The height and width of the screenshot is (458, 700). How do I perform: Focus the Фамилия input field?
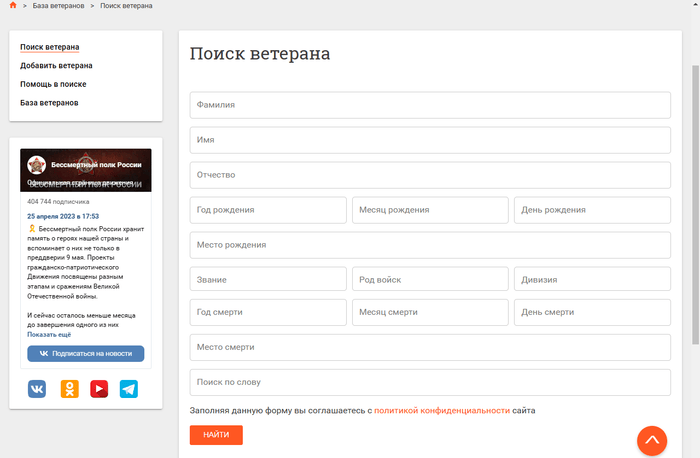click(x=430, y=105)
